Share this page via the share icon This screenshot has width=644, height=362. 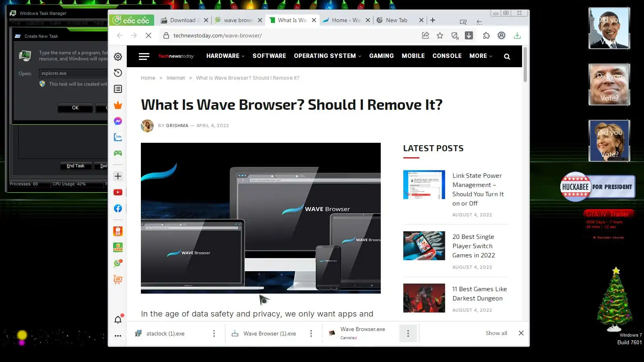coord(425,35)
